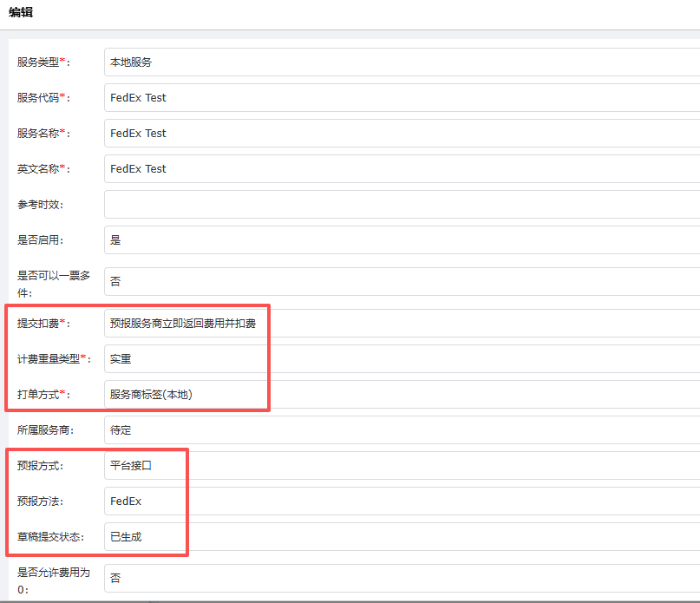Open the 提交扣费 dropdown
The width and height of the screenshot is (700, 603).
[x=401, y=324]
